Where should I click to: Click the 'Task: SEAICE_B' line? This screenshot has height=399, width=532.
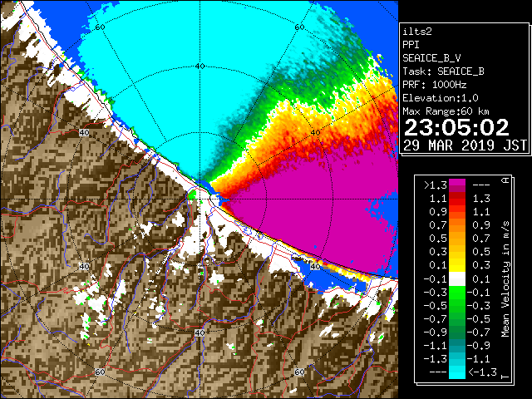[x=443, y=71]
